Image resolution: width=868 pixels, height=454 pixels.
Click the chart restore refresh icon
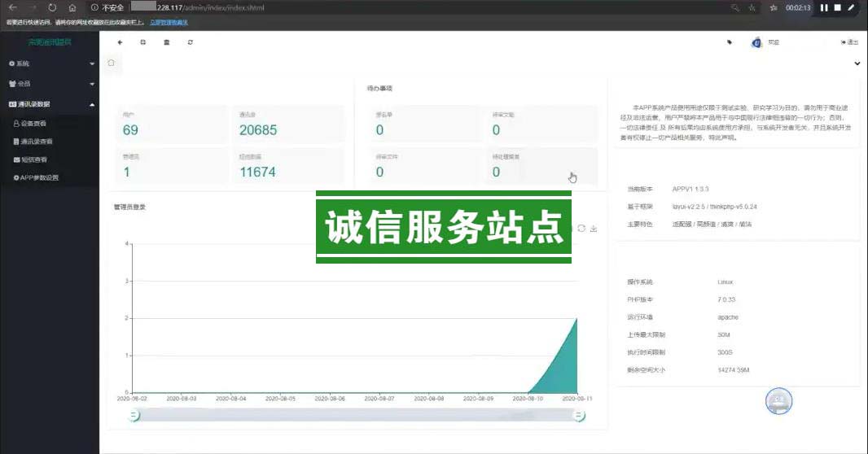581,229
